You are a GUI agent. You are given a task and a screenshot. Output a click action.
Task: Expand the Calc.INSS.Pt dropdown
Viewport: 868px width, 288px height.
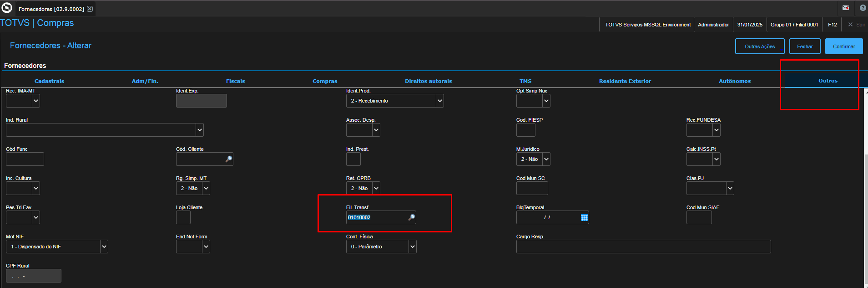coord(717,159)
